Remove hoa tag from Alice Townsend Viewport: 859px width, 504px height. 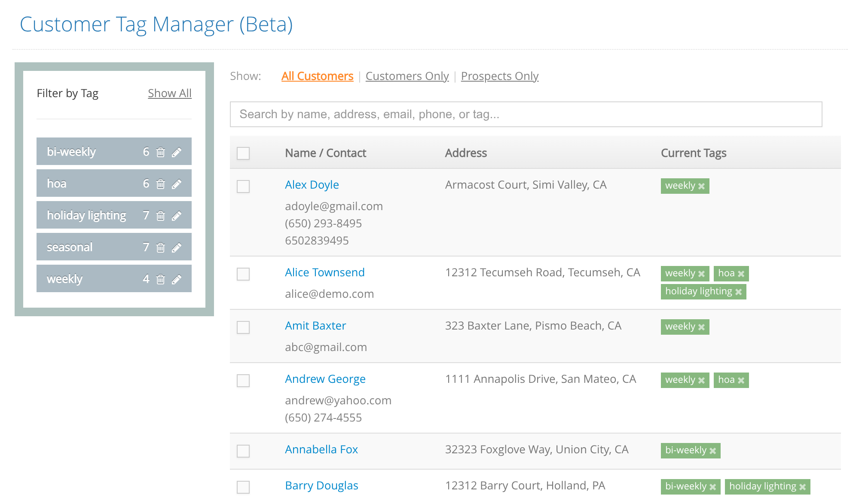(x=741, y=274)
